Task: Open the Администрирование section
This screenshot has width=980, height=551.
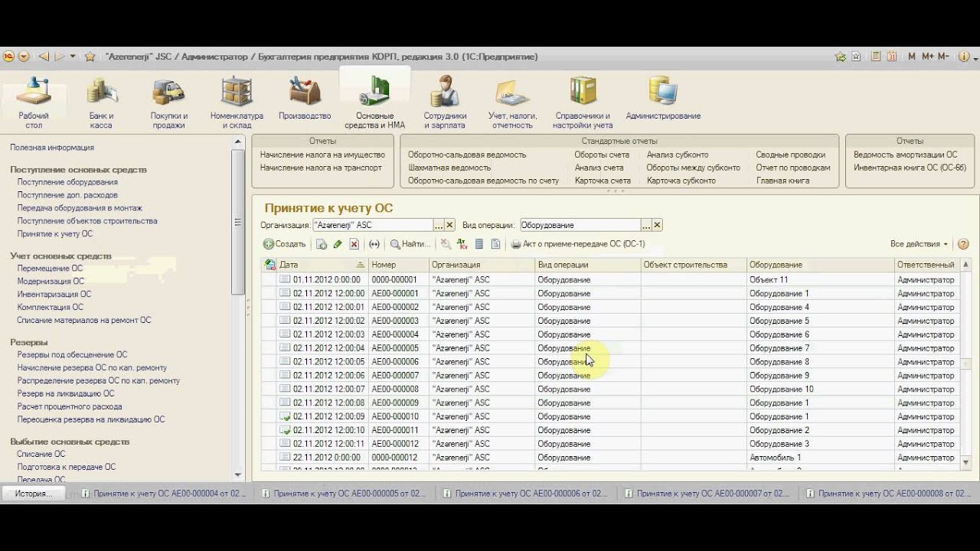Action: pyautogui.click(x=663, y=98)
